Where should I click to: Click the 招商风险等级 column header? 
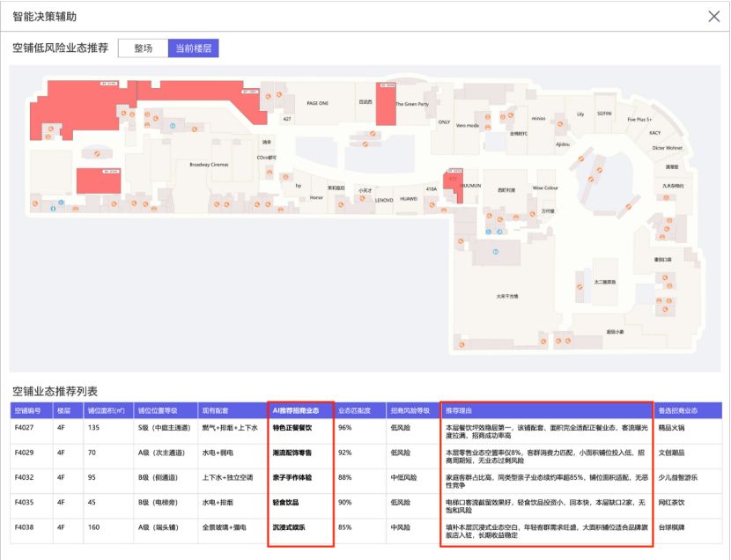[411, 410]
